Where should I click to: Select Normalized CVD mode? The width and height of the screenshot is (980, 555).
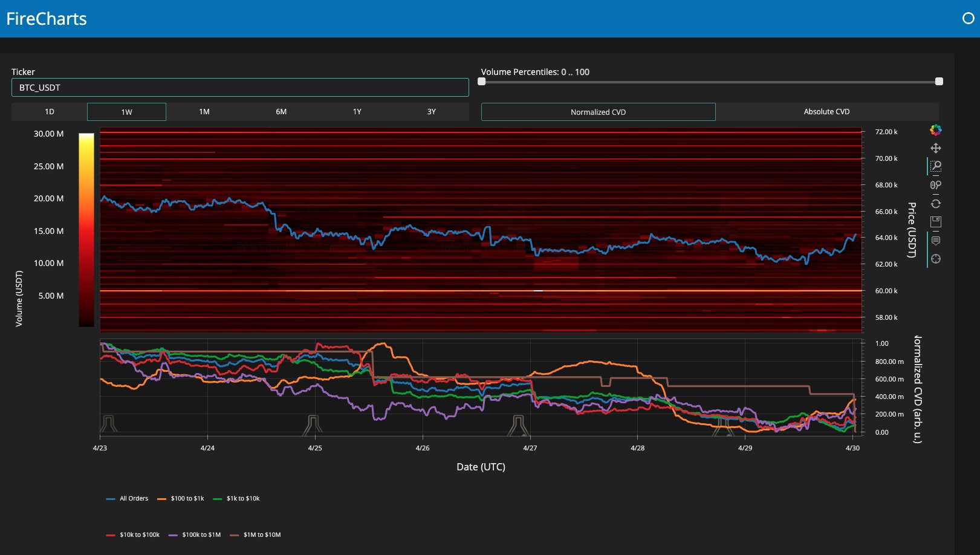click(598, 112)
